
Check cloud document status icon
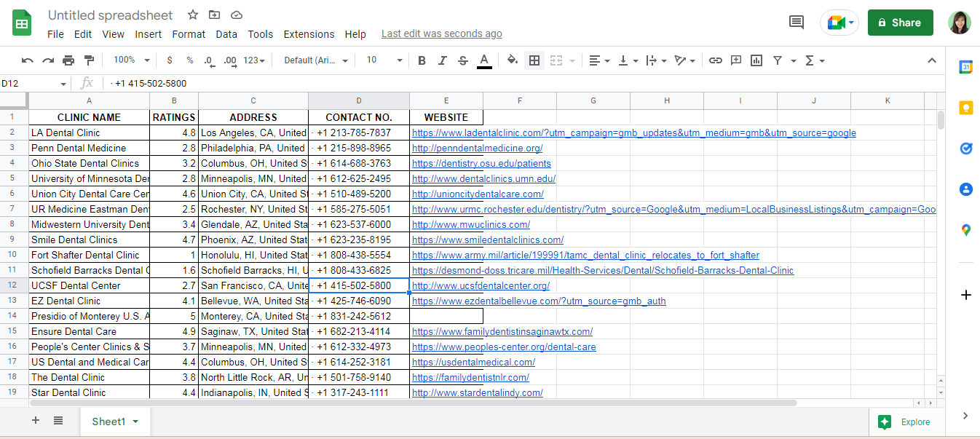pos(236,15)
